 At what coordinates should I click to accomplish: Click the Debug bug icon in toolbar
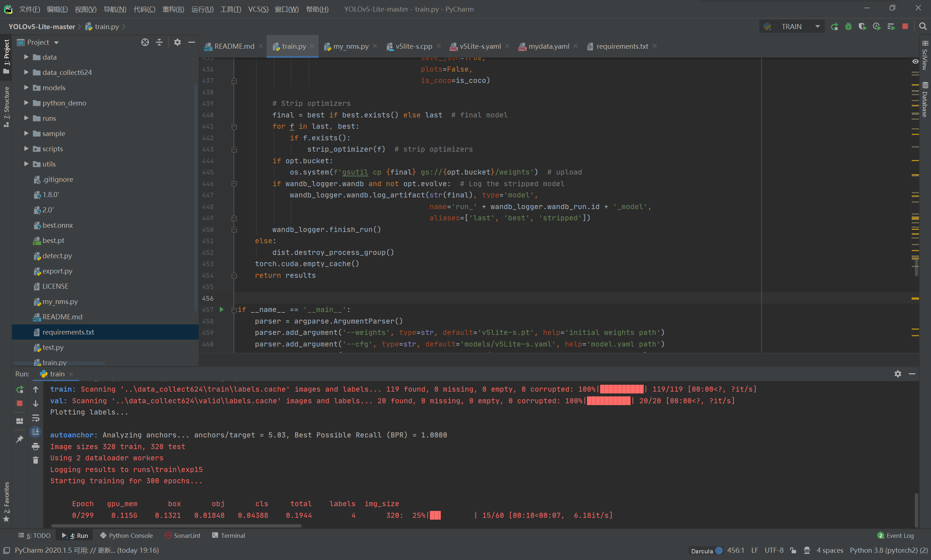pos(848,27)
